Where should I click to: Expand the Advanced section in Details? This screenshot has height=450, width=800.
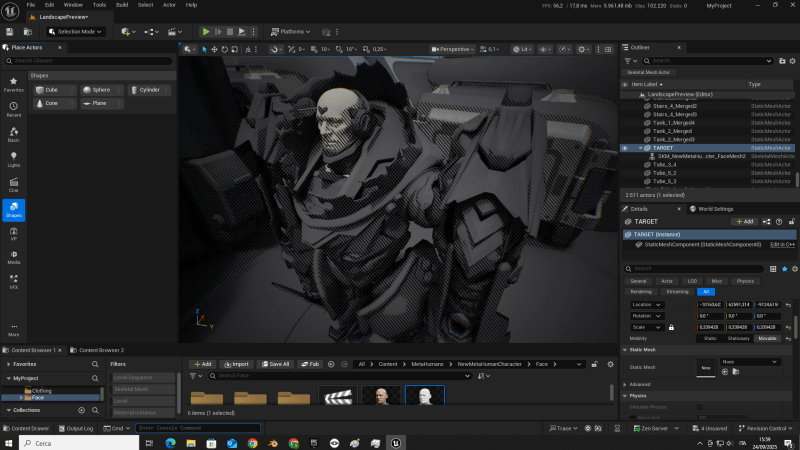tap(640, 384)
